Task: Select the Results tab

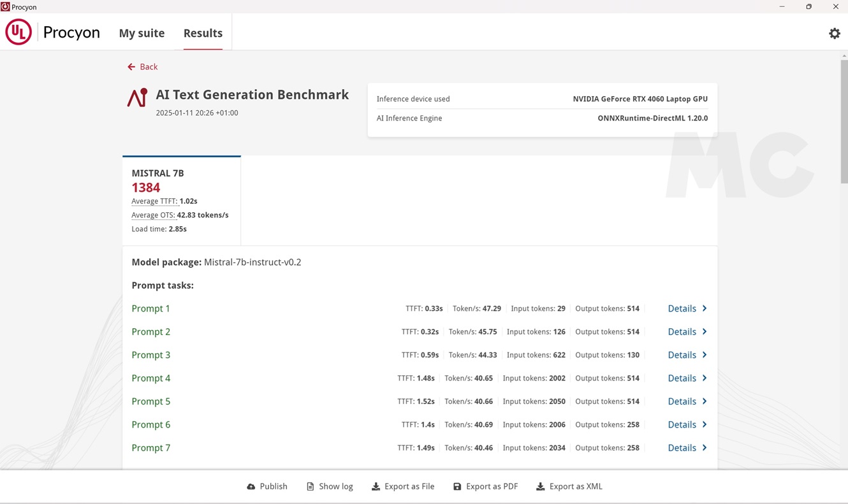Action: [x=203, y=33]
